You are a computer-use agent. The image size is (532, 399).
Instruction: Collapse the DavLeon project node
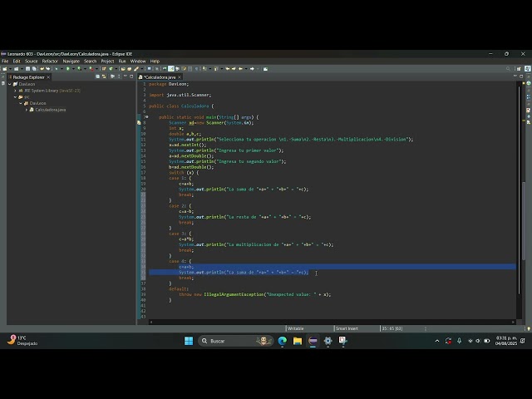coord(10,84)
